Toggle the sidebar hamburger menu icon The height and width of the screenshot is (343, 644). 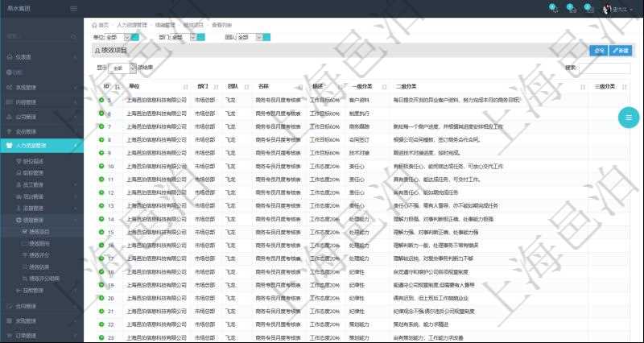74,9
